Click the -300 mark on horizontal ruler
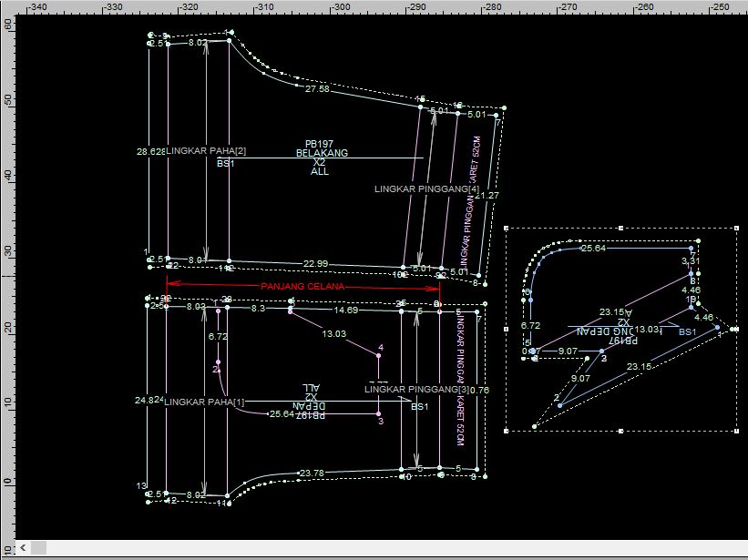Screen dimensions: 748x560 pos(339,7)
